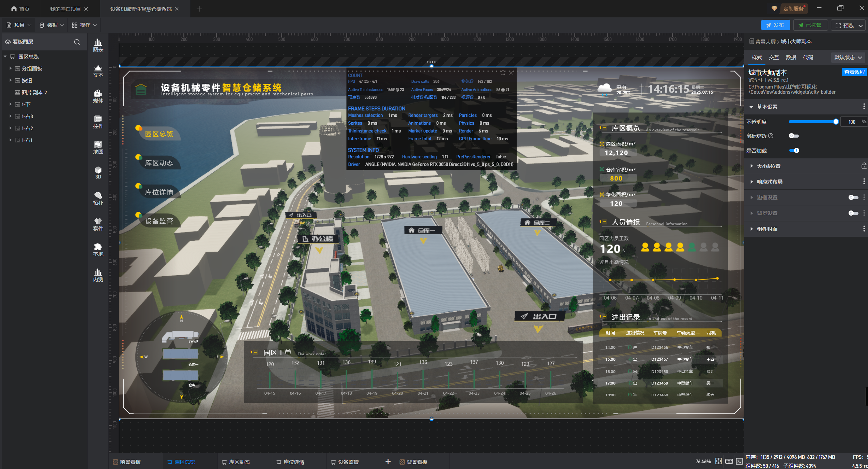Open the 内测 beta components panel
The height and width of the screenshot is (469, 868).
point(98,275)
